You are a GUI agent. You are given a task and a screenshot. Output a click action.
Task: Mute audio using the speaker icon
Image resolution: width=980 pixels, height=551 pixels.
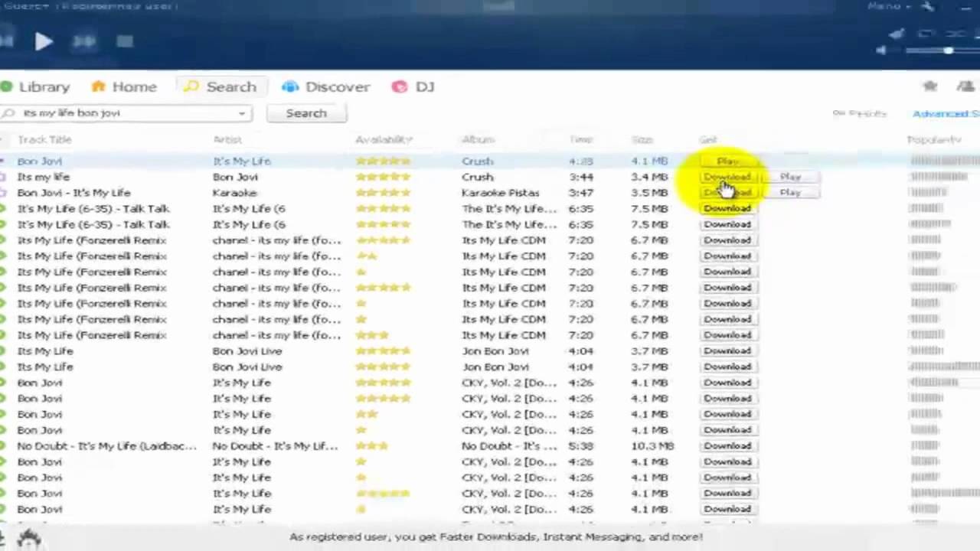[881, 51]
